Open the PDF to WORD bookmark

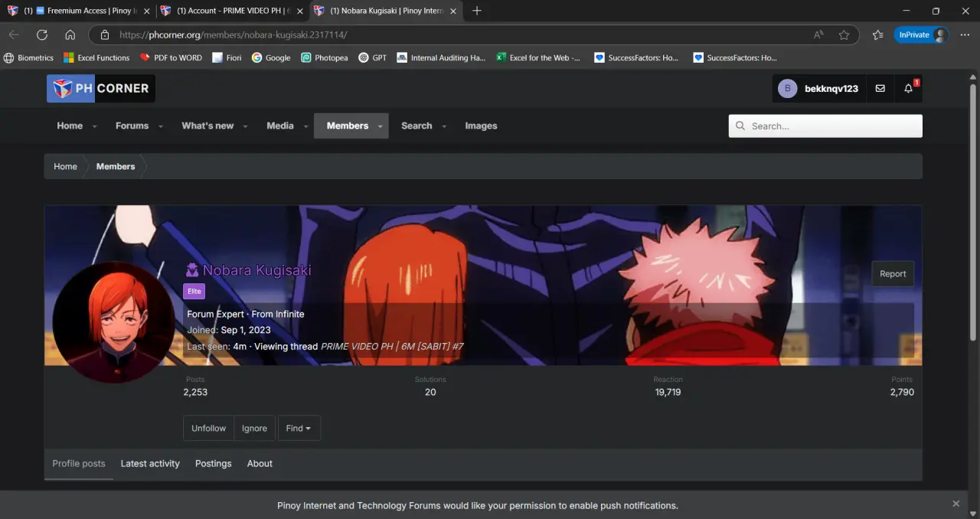(x=171, y=57)
